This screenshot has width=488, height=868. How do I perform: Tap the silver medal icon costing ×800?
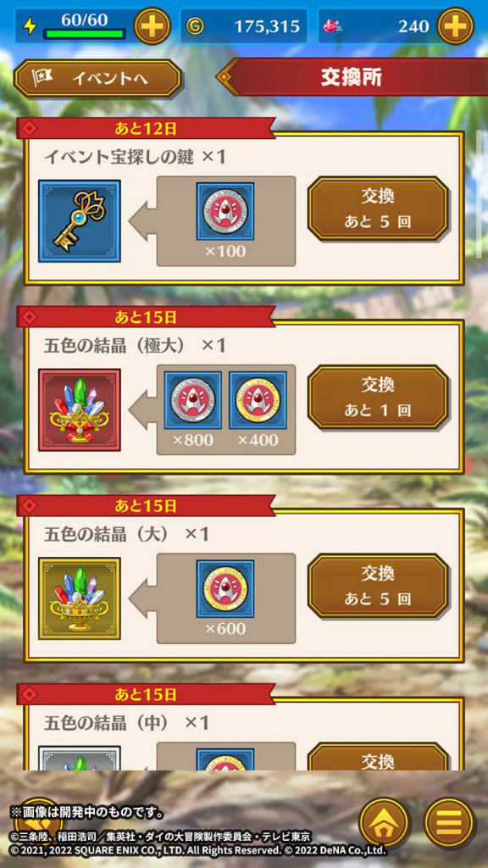tap(193, 400)
